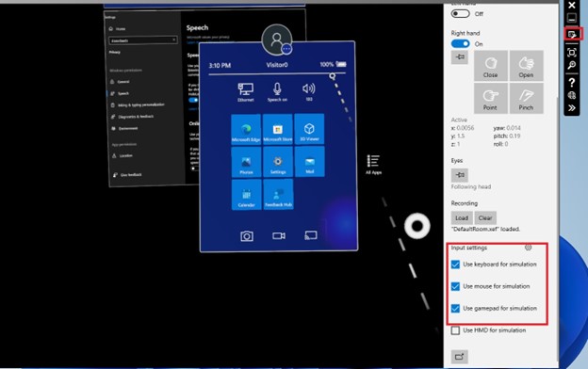Uncheck Use mouse for simulation
This screenshot has height=369, width=588.
[455, 286]
